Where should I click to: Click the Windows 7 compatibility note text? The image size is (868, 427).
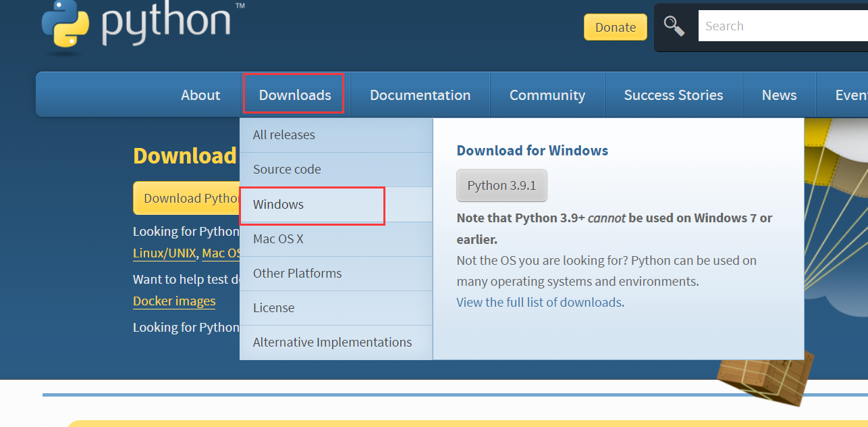[614, 228]
